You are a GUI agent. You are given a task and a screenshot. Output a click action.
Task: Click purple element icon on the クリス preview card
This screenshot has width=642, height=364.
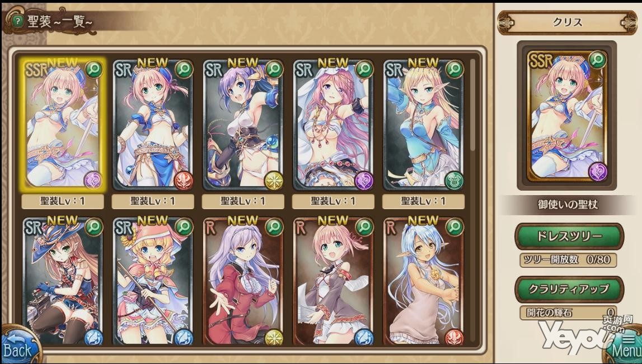click(x=598, y=171)
